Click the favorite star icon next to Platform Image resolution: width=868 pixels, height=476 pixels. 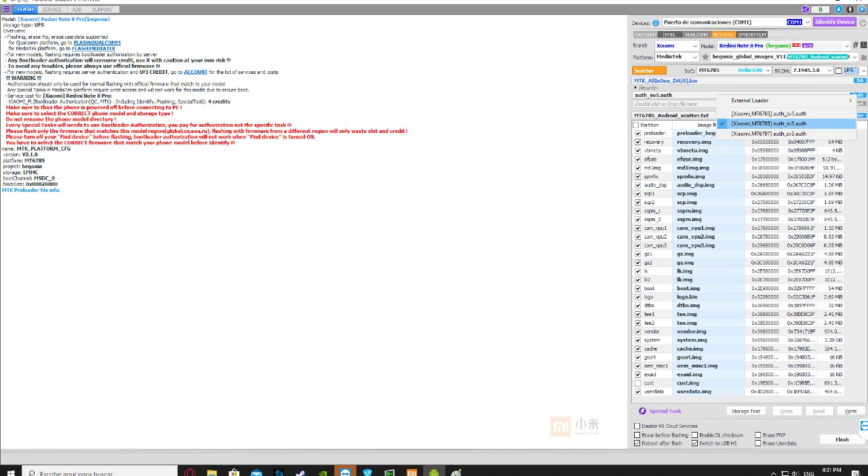point(706,57)
